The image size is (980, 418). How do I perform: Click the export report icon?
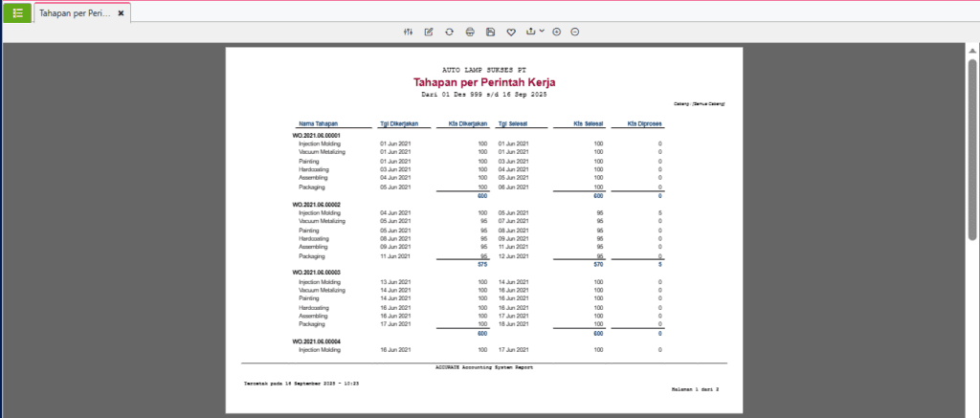[x=531, y=32]
